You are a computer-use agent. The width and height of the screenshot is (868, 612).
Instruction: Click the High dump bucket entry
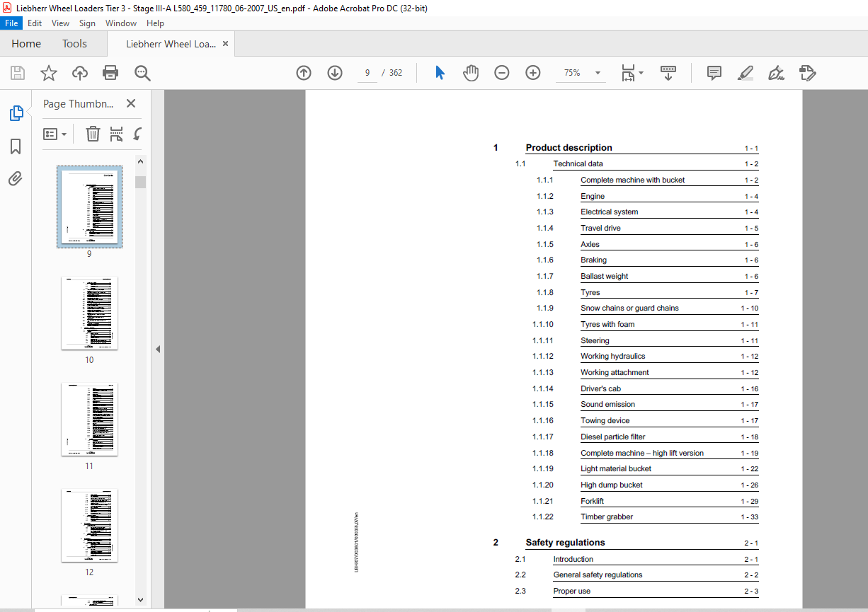click(612, 485)
